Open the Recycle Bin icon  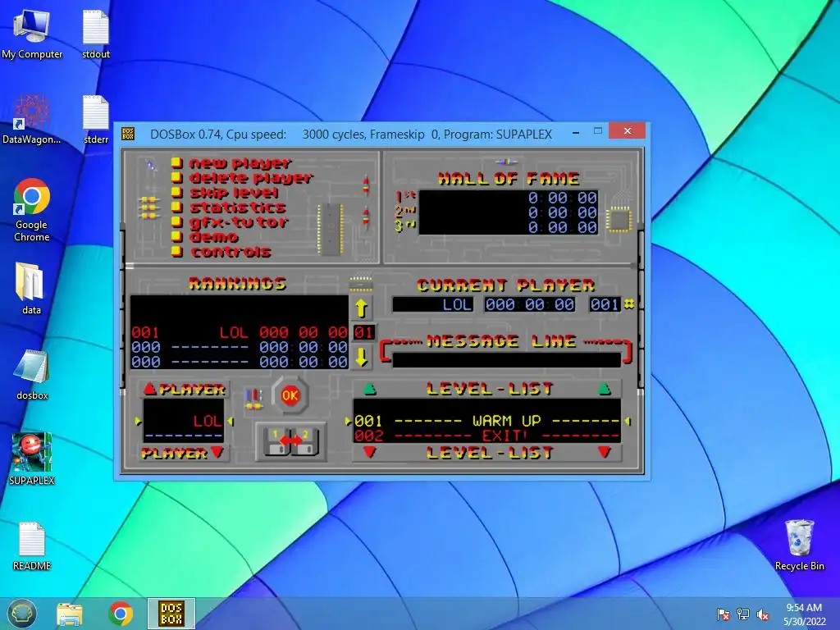click(799, 546)
